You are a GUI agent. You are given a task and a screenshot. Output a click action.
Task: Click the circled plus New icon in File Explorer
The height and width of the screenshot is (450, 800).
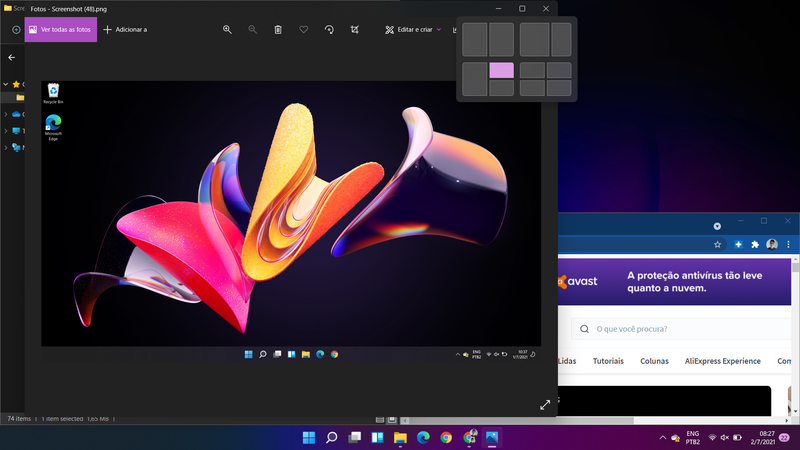point(16,30)
